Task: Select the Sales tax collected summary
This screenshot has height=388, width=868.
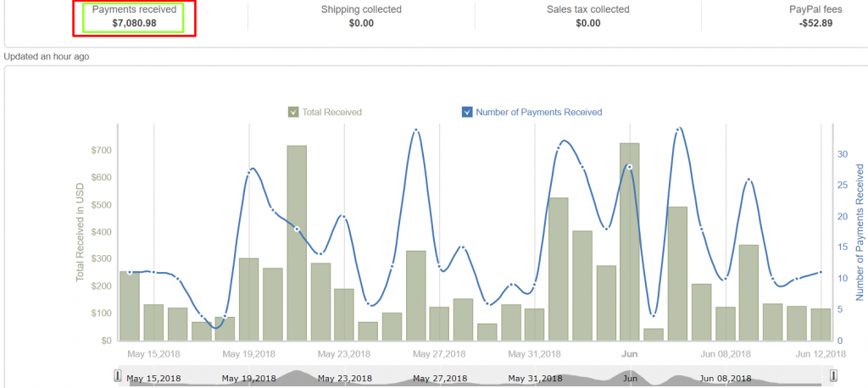Action: click(x=587, y=16)
